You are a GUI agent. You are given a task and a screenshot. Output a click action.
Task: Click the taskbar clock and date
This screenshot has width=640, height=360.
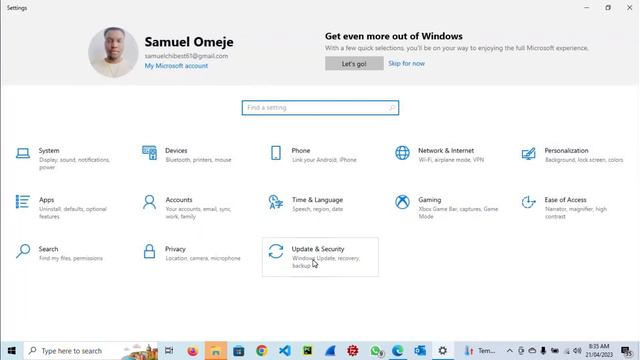pyautogui.click(x=599, y=351)
